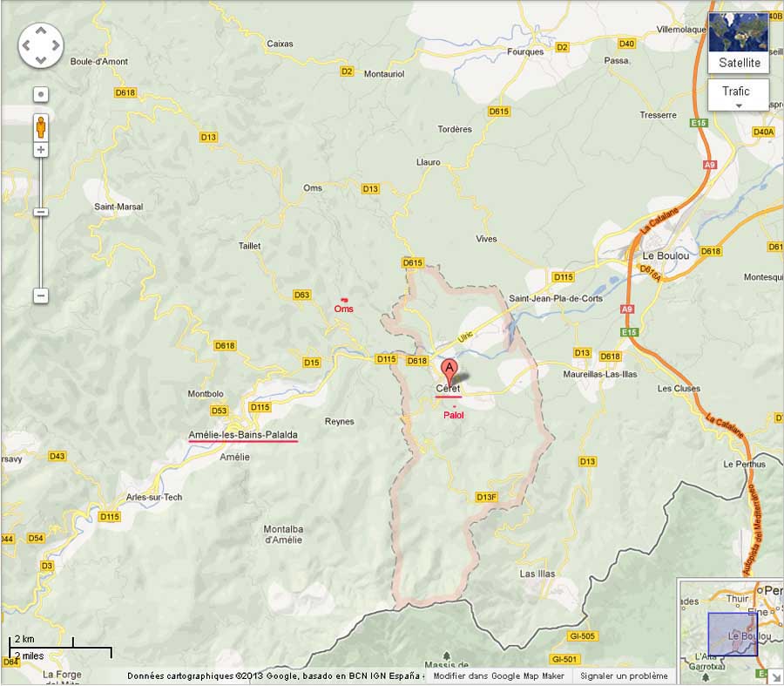The image size is (784, 686).
Task: Pan the map left with the left arrow
Action: 26,45
